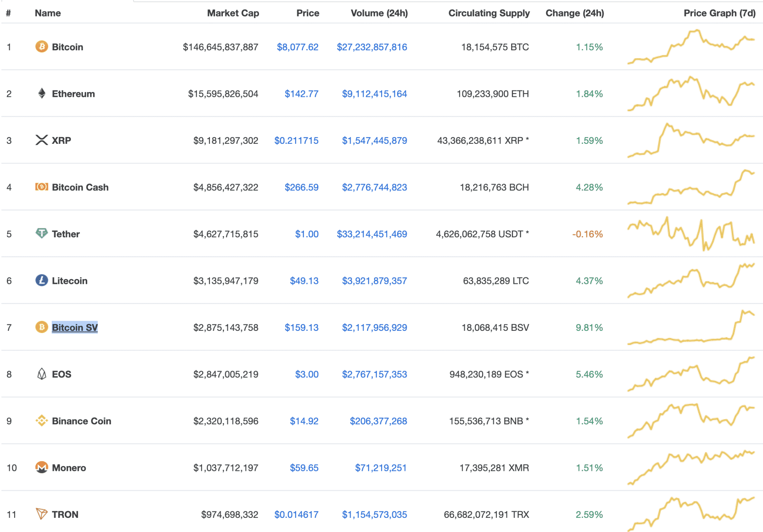Click the EOS logo icon
The image size is (763, 532).
click(x=42, y=374)
